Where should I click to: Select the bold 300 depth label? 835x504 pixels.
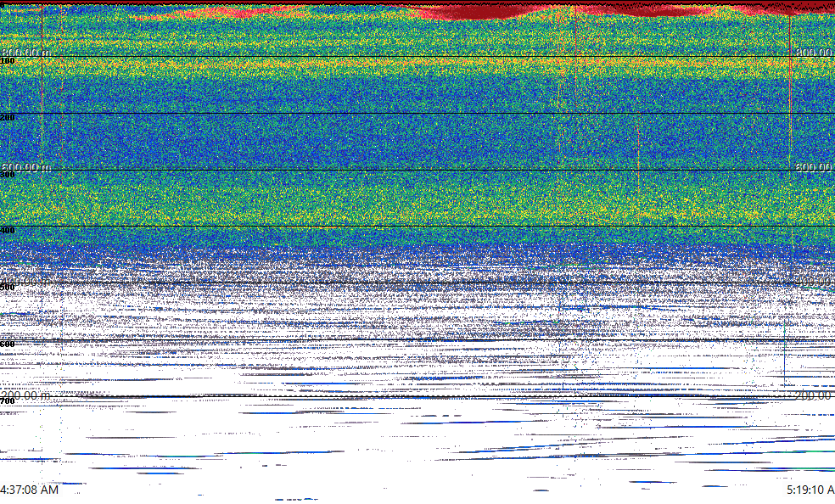click(x=8, y=174)
